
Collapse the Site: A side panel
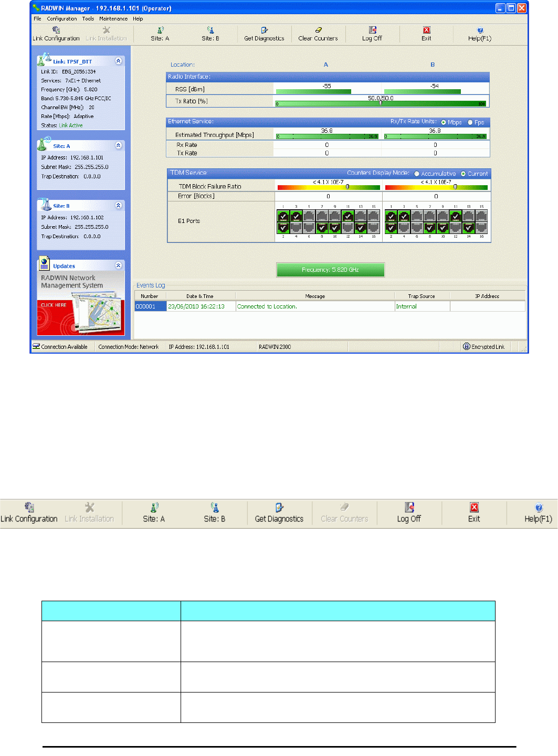(118, 145)
